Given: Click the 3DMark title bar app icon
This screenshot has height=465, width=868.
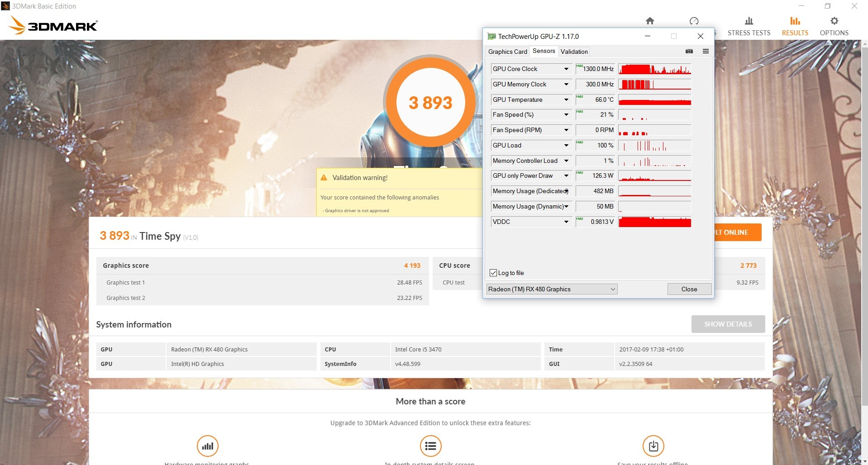Looking at the screenshot, I should click(x=5, y=6).
